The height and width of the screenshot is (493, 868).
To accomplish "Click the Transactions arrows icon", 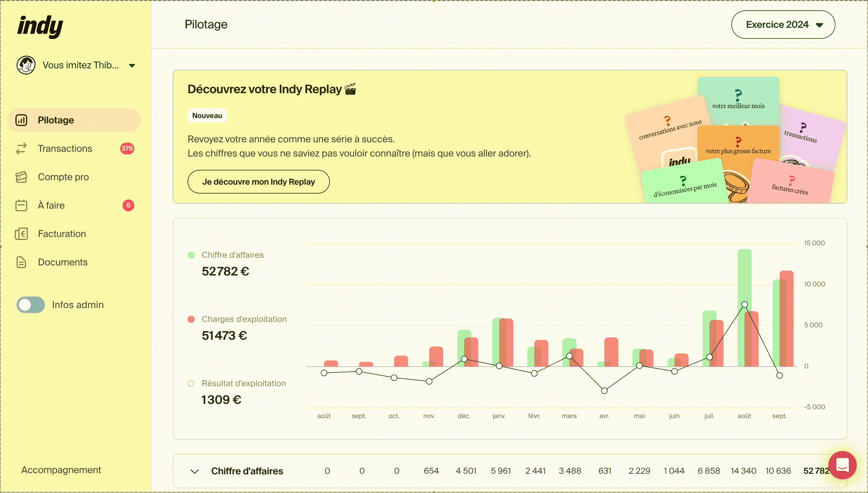I will click(21, 149).
